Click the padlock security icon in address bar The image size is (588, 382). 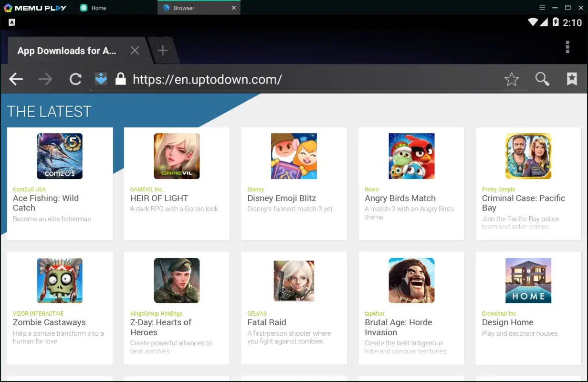coord(121,78)
